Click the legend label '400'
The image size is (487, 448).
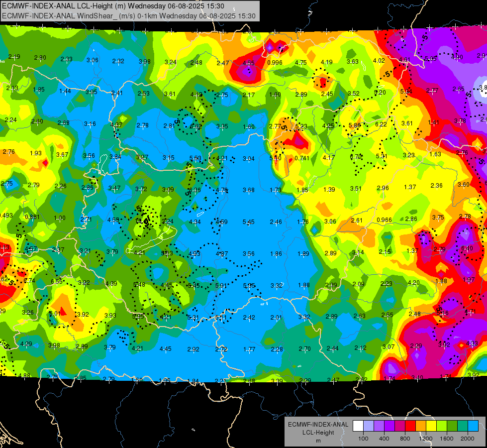coord(384,439)
